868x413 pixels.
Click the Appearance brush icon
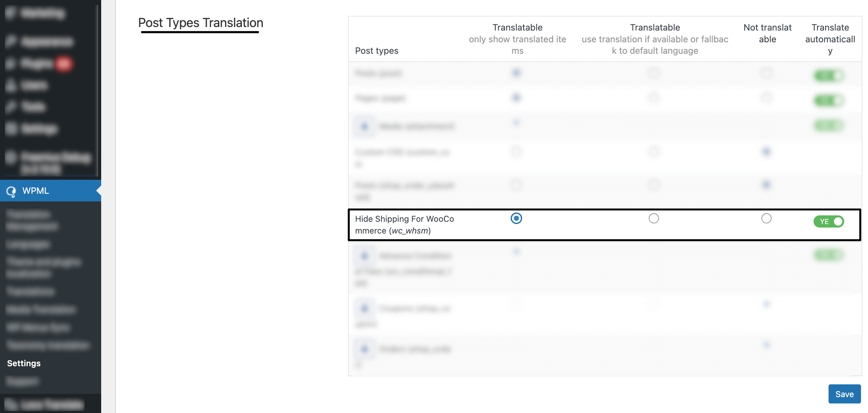[11, 41]
